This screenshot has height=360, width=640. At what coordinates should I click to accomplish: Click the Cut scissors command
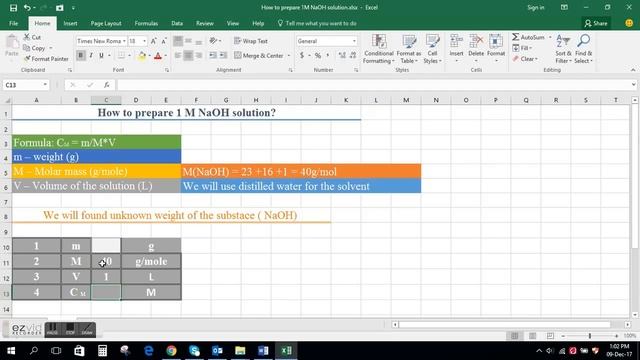(x=32, y=37)
